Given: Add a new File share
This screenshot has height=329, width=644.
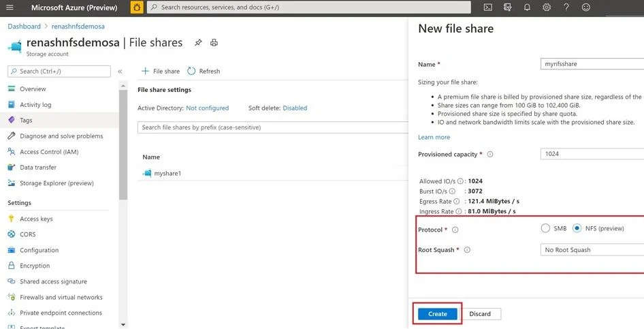Looking at the screenshot, I should tap(161, 71).
